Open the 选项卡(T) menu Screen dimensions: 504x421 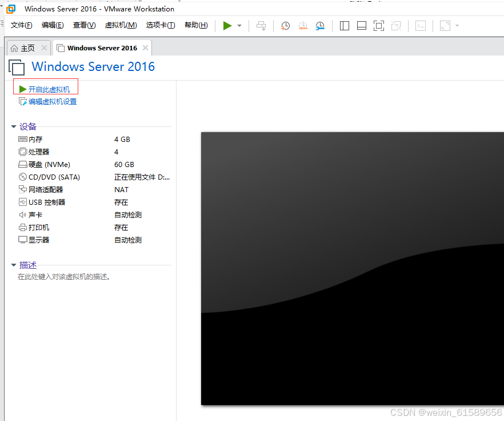[x=161, y=25]
